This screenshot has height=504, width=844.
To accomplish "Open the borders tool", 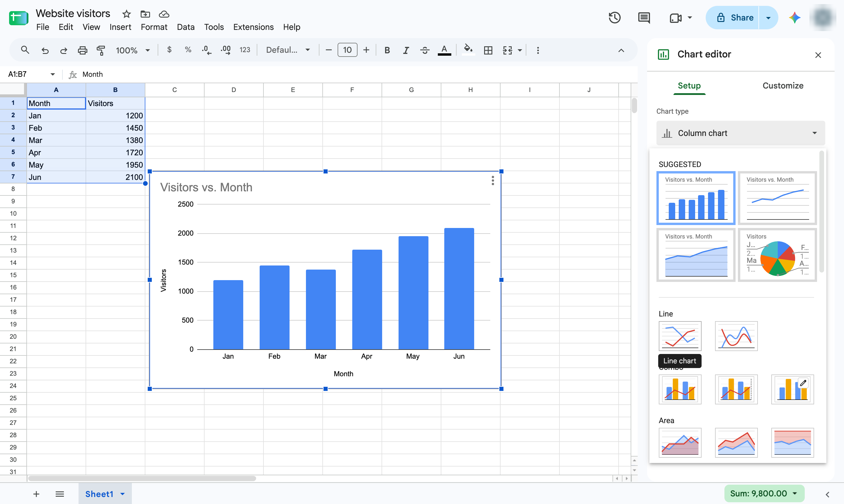I will (x=488, y=50).
